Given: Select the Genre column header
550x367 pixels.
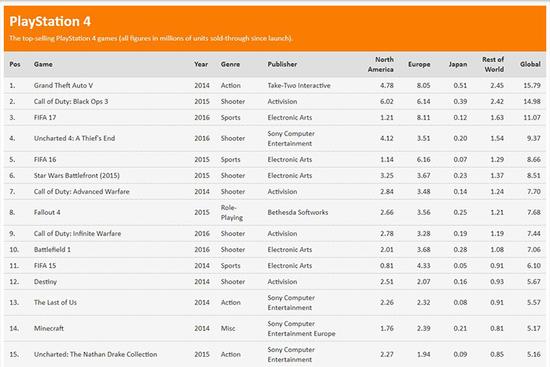Looking at the screenshot, I should coord(230,64).
